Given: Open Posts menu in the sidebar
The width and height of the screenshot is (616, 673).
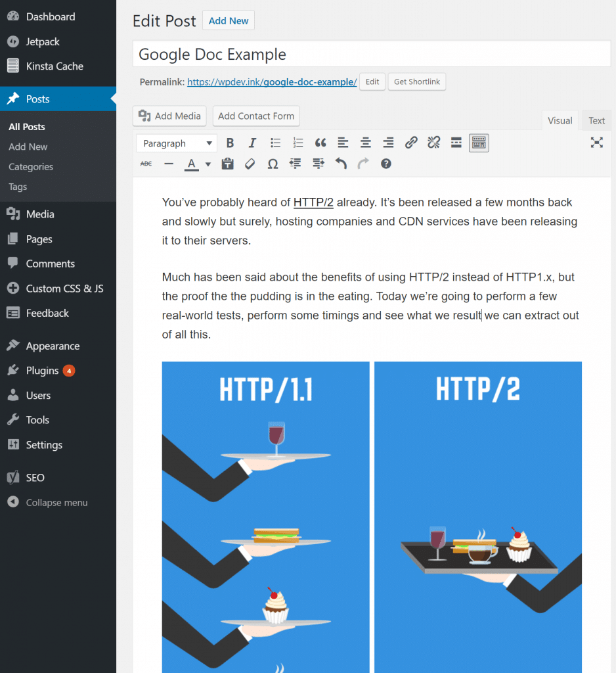Looking at the screenshot, I should pos(58,99).
